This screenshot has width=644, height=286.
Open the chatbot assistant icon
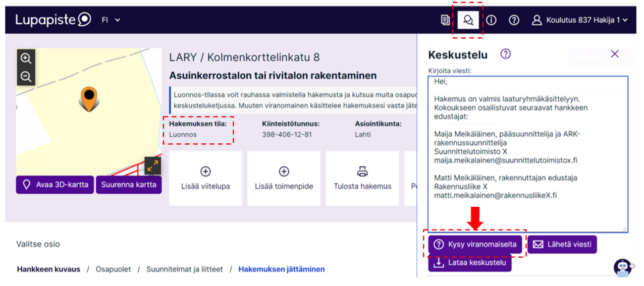click(623, 268)
